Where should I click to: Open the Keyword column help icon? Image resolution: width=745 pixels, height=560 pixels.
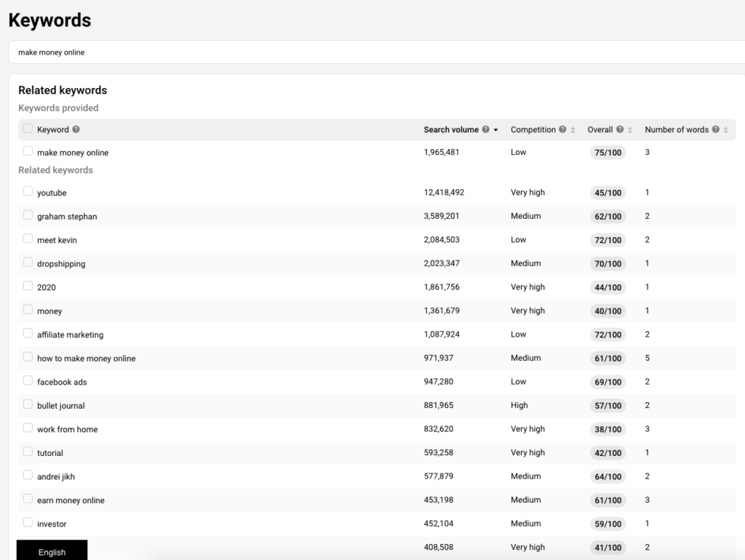[76, 129]
